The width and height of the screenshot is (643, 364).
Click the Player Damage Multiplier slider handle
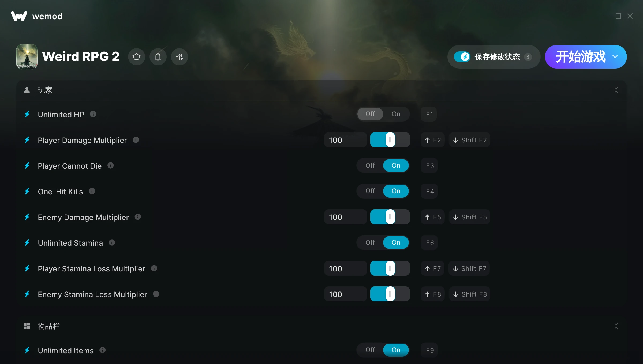(390, 140)
